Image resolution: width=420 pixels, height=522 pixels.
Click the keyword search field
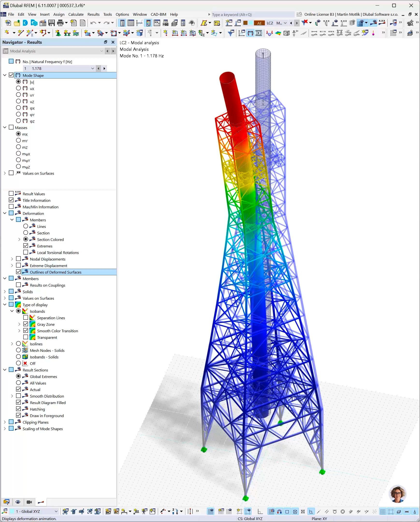[253, 14]
